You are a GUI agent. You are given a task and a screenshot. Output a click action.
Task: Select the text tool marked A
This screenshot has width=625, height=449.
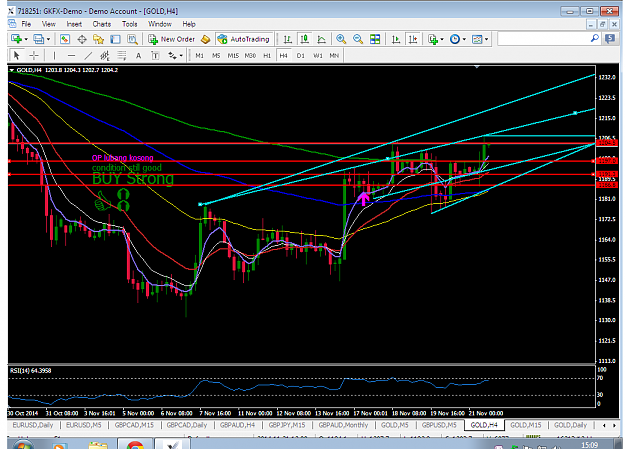click(138, 55)
